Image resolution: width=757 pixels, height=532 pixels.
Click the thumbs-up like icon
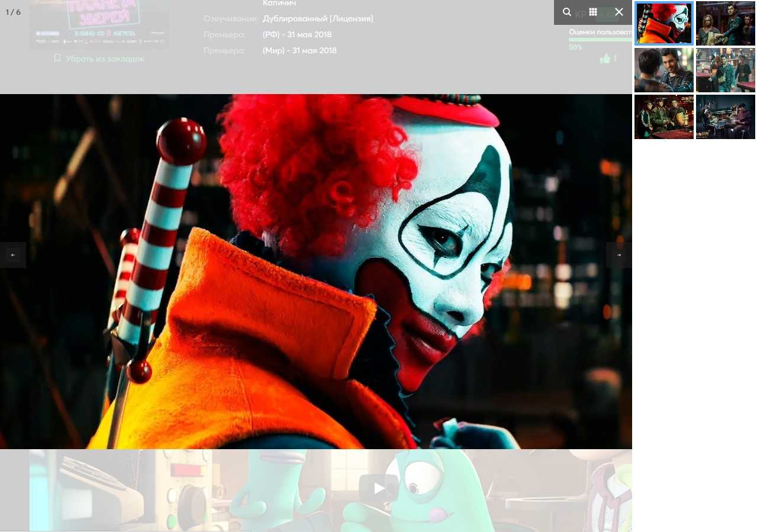pyautogui.click(x=605, y=59)
